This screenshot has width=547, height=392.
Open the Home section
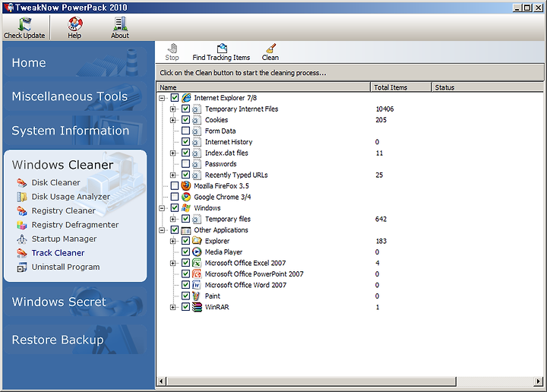click(75, 63)
